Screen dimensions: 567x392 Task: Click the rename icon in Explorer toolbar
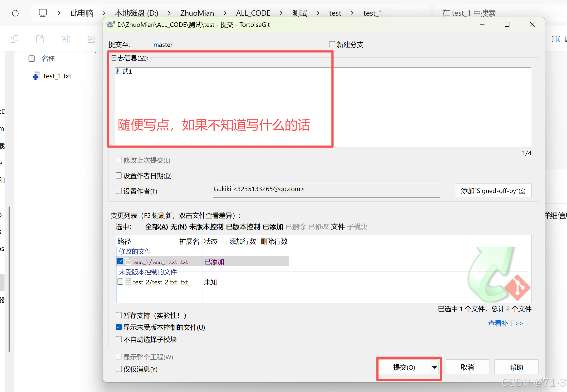[x=66, y=39]
